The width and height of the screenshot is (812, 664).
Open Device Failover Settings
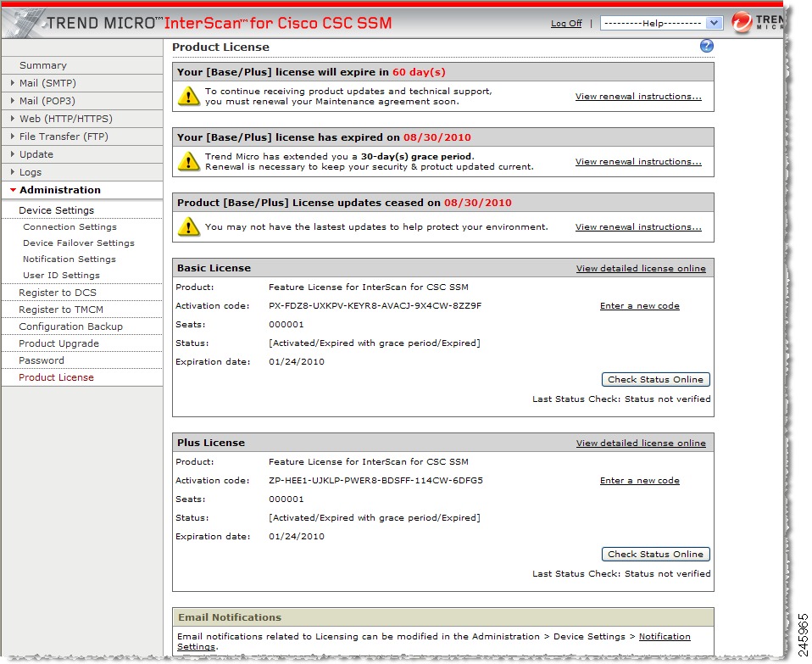coord(79,243)
